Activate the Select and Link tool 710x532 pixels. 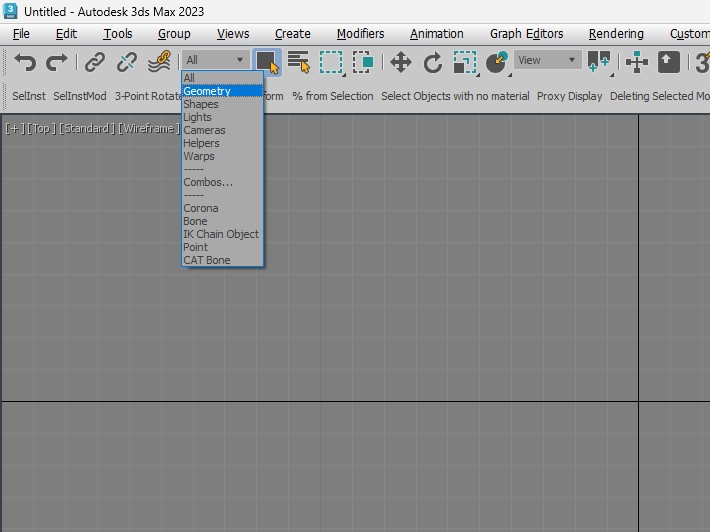pos(95,62)
